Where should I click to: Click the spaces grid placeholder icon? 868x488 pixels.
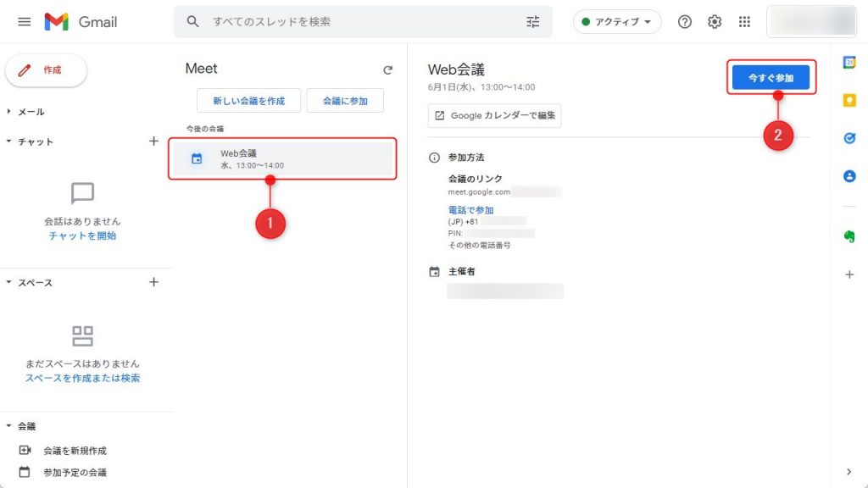(x=82, y=335)
